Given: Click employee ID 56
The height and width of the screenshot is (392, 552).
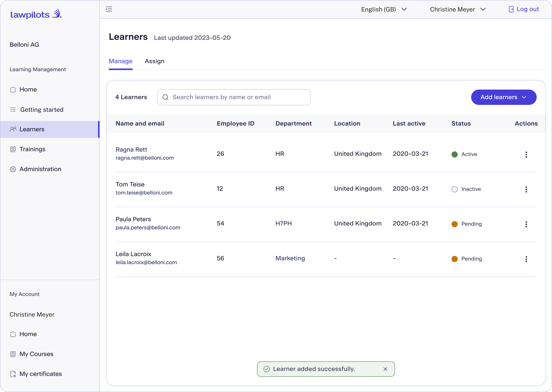Looking at the screenshot, I should click(220, 258).
